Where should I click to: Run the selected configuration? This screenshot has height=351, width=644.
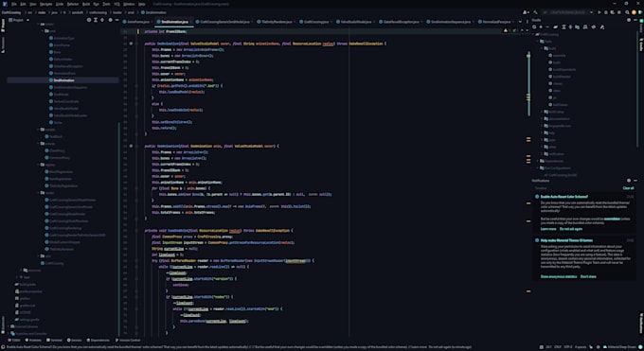[599, 12]
